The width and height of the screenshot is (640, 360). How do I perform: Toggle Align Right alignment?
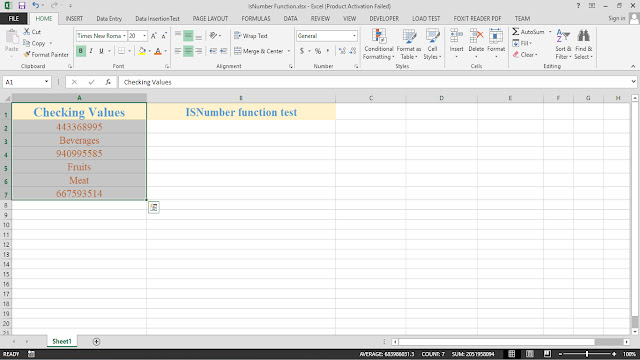pyautogui.click(x=198, y=51)
